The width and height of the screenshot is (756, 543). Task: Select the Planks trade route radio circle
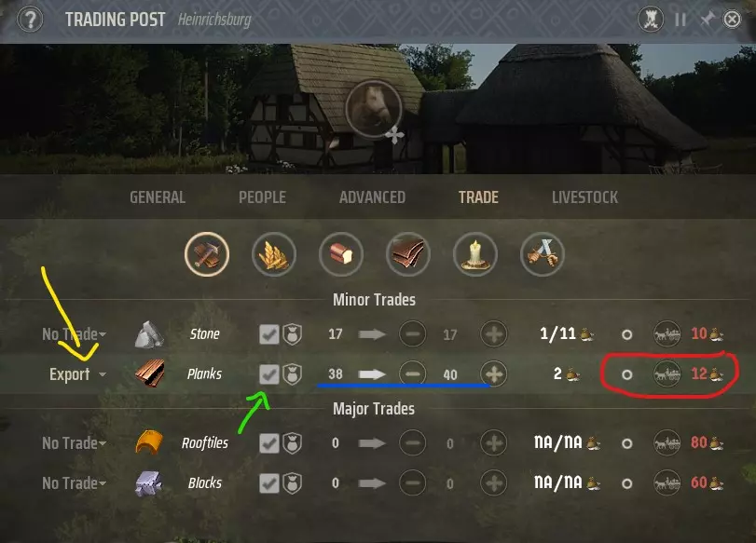[x=626, y=374]
